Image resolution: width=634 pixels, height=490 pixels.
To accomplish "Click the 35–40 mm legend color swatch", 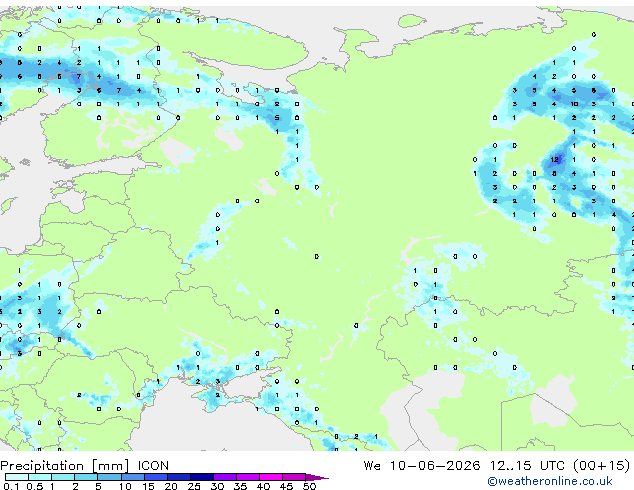I will coord(248,477).
